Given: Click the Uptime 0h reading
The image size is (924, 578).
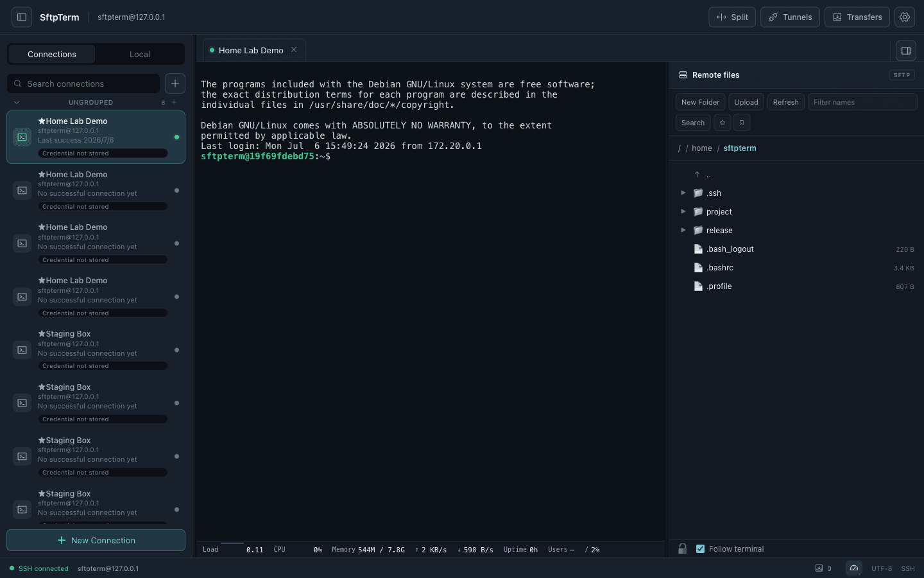Looking at the screenshot, I should [520, 550].
